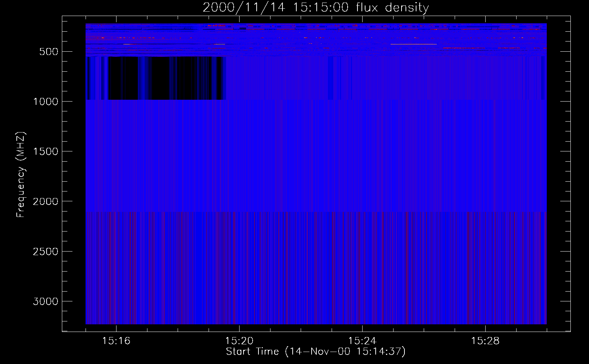
Task: Click the 1500 frequency tick label
Action: [x=46, y=151]
